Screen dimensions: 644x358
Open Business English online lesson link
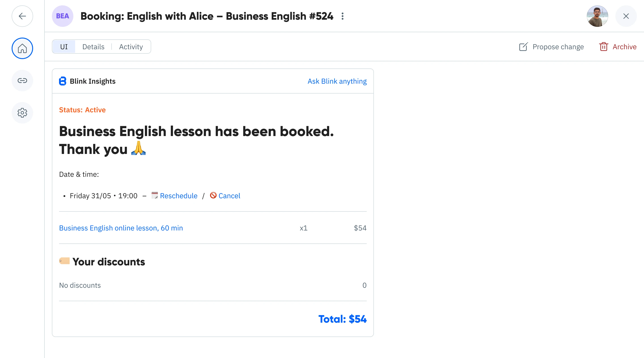121,228
